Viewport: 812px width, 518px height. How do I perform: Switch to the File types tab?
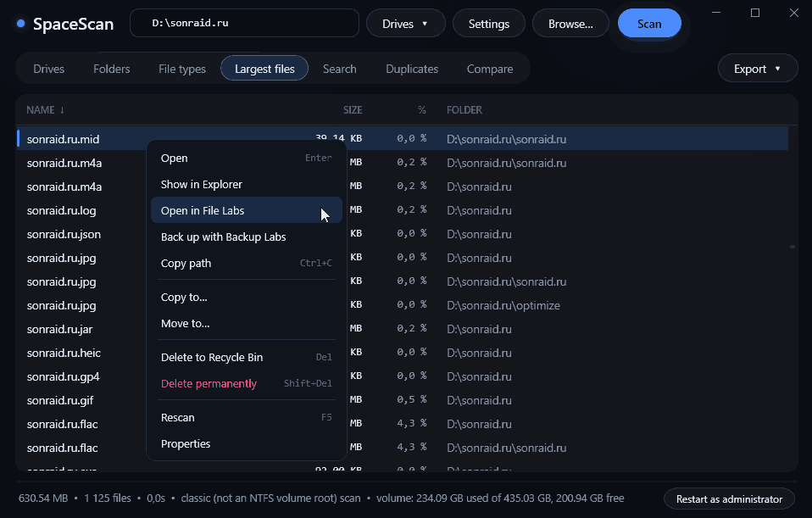click(181, 69)
